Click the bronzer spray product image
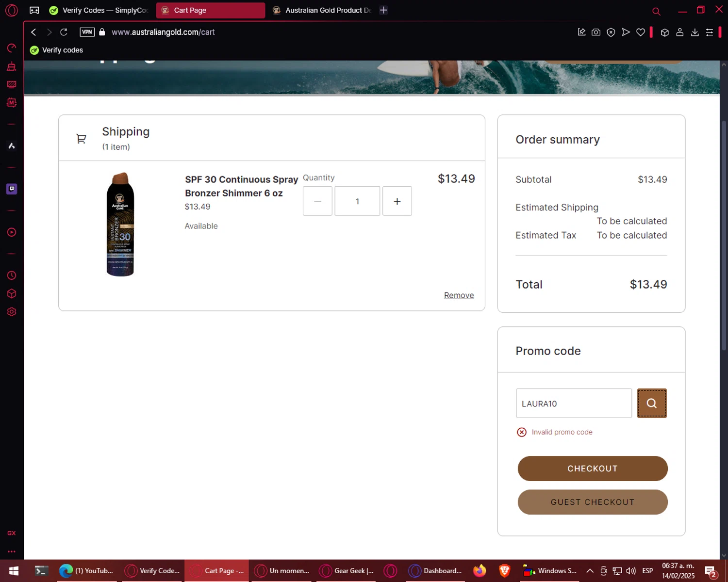 (x=120, y=225)
